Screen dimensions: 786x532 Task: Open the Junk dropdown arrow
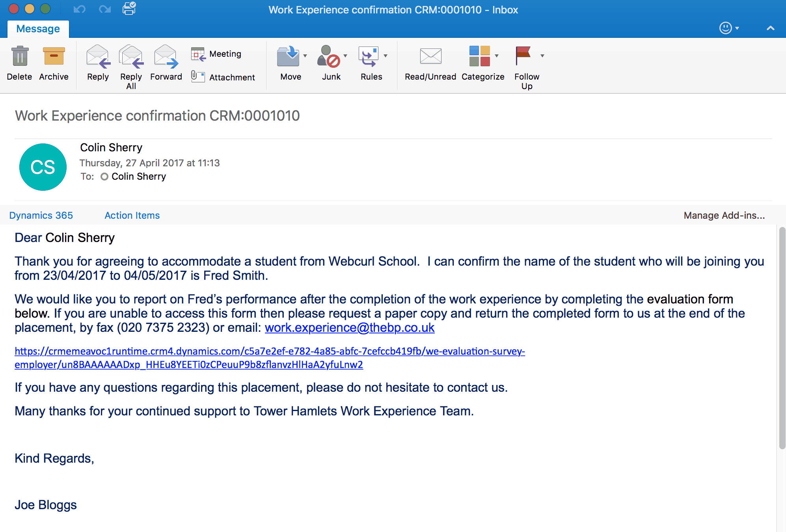(345, 56)
